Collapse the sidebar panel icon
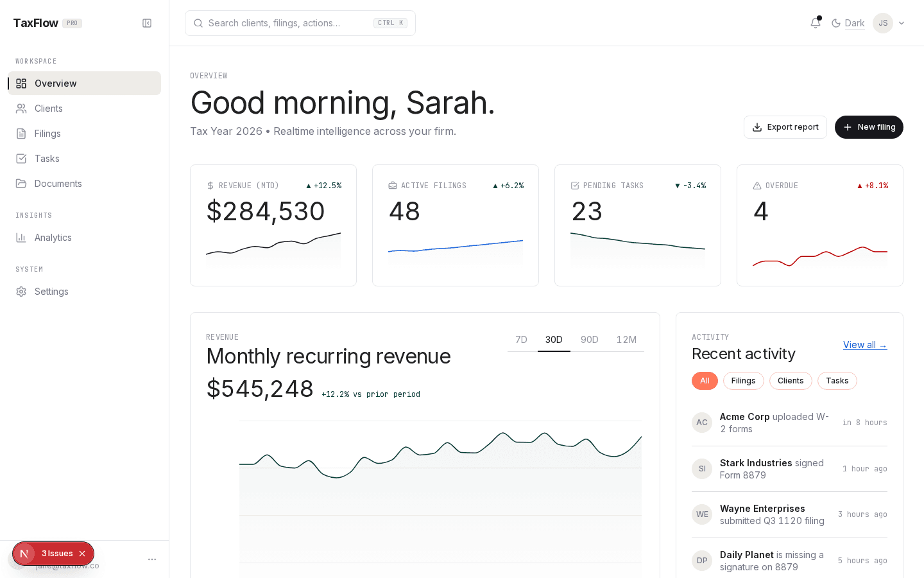Screen dimensions: 924x578 pos(147,23)
